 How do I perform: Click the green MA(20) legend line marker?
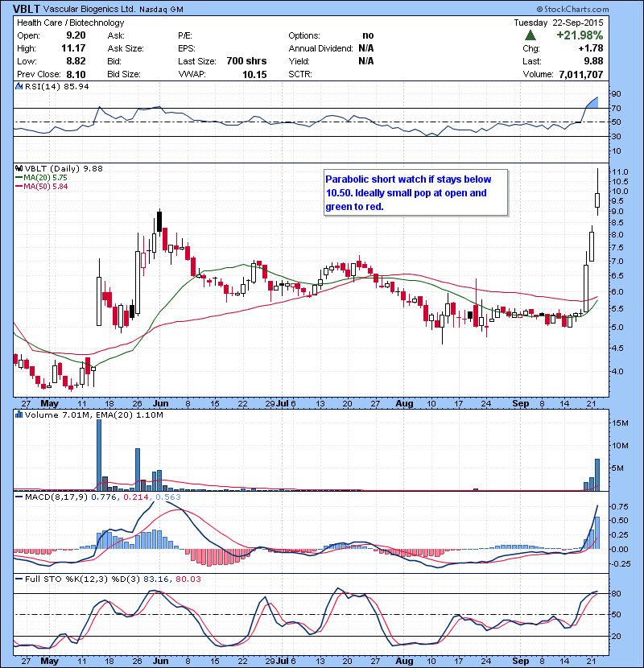pyautogui.click(x=19, y=178)
